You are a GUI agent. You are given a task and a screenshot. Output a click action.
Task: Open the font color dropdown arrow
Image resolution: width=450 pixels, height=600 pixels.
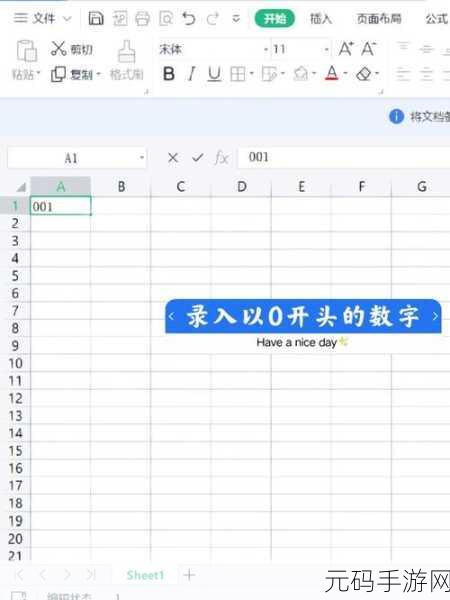[345, 73]
